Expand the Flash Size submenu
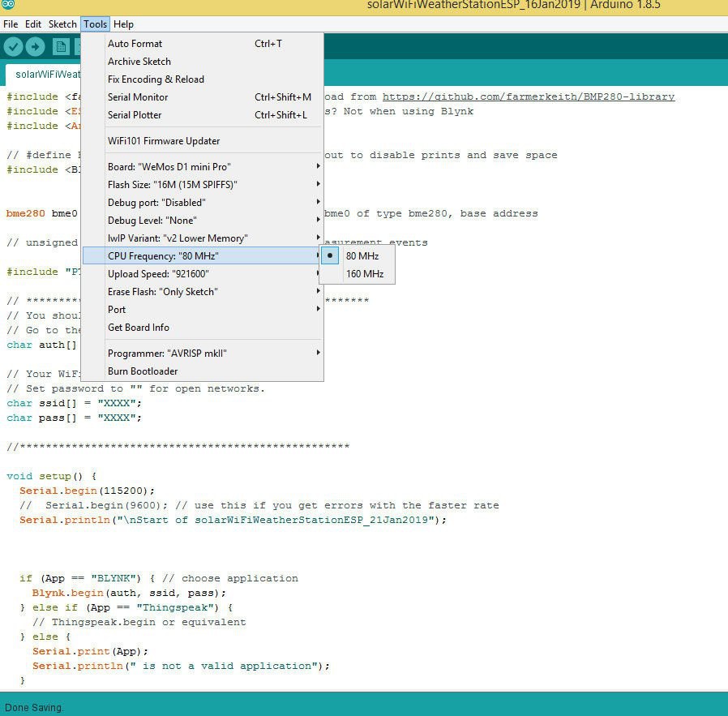This screenshot has width=728, height=716. [x=202, y=184]
